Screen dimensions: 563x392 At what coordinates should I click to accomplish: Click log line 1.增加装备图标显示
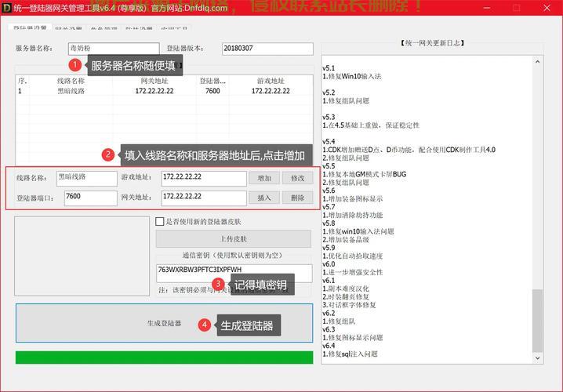tap(353, 198)
